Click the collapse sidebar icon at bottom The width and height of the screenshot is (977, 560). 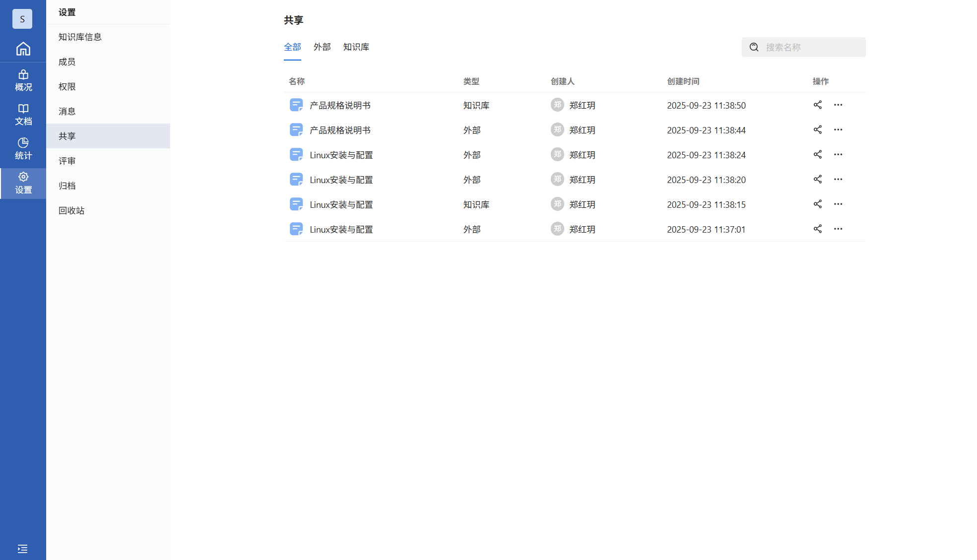22,549
